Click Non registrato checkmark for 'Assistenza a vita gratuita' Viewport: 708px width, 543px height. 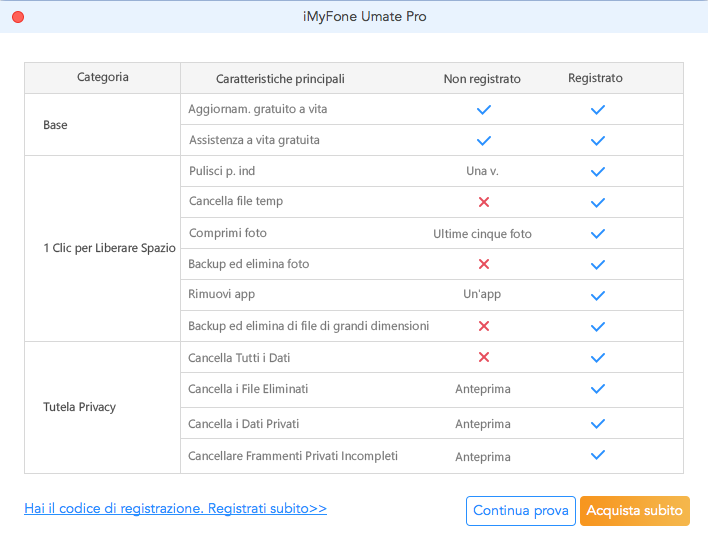point(483,140)
